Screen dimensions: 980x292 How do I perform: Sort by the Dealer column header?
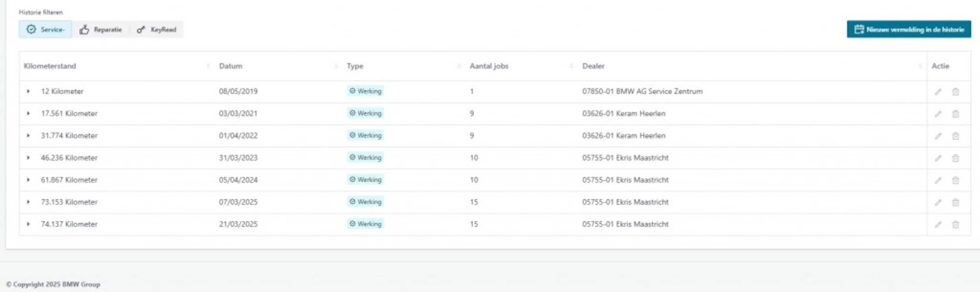tap(593, 66)
